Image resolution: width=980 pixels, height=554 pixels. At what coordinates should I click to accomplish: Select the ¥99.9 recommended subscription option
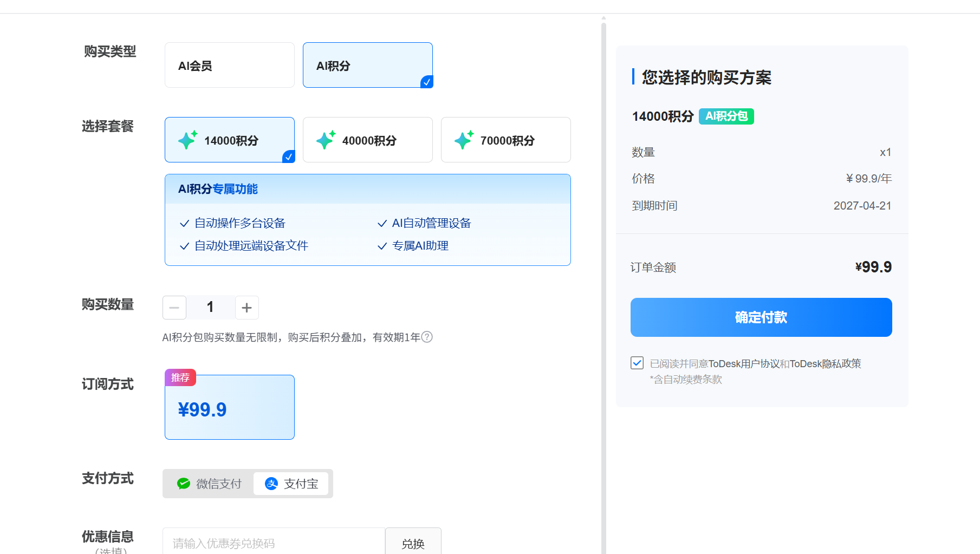tap(230, 407)
